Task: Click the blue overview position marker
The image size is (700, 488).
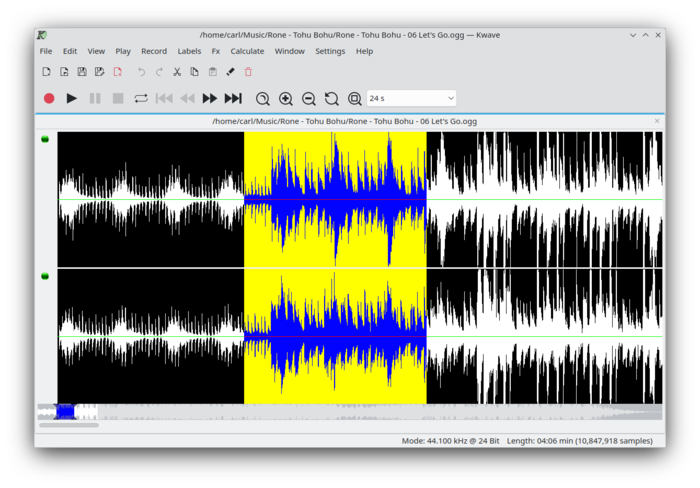Action: 65,411
